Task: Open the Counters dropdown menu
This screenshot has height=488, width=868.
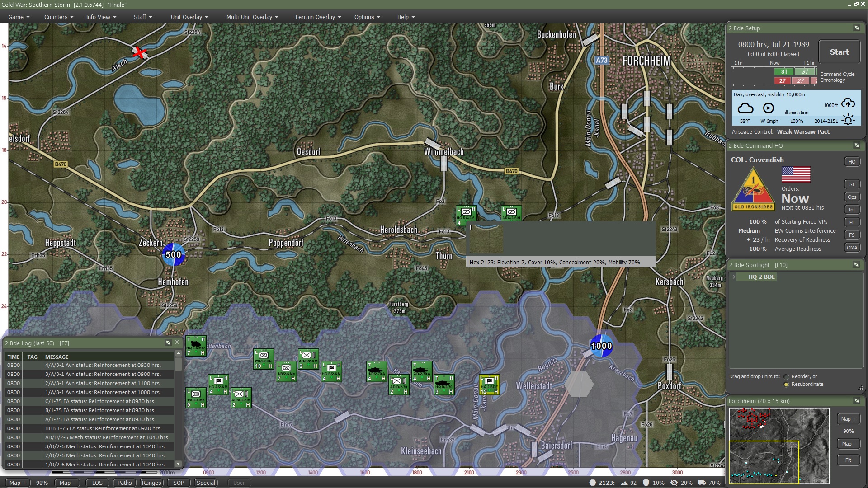Action: click(x=59, y=17)
